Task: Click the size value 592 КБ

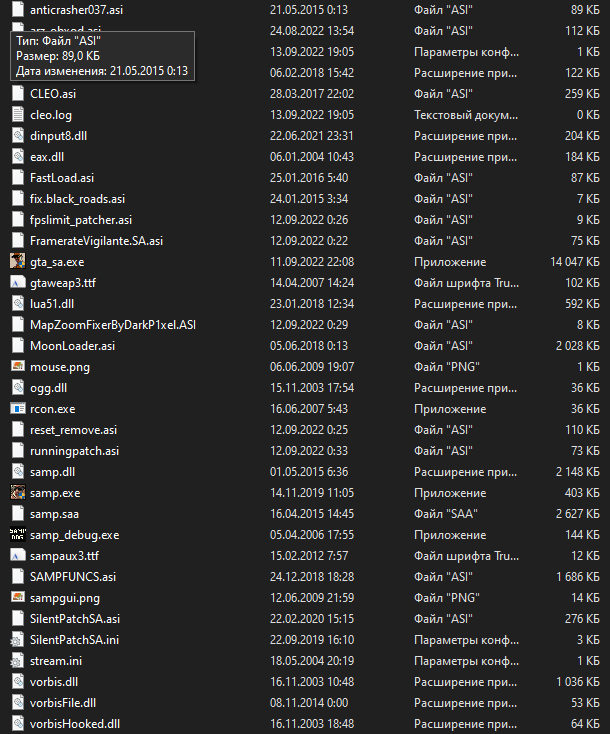Action: (x=582, y=303)
